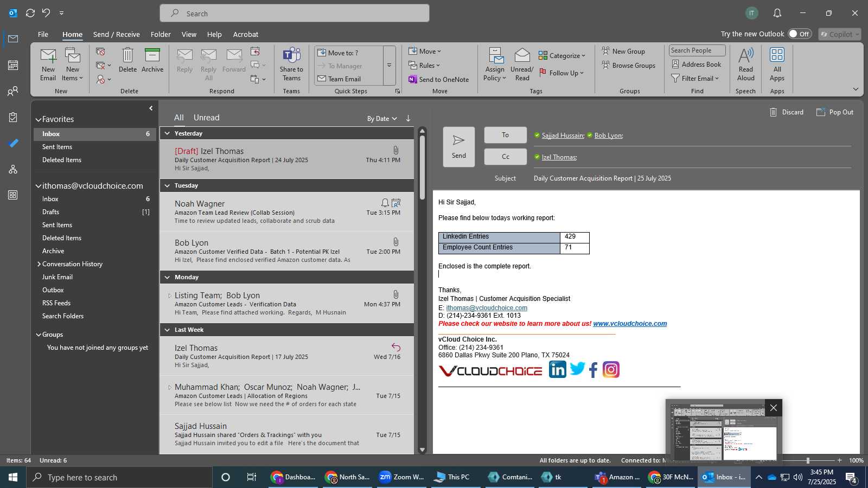Collapse the folder pane with the arrow
Image resolution: width=868 pixels, height=488 pixels.
(x=151, y=108)
